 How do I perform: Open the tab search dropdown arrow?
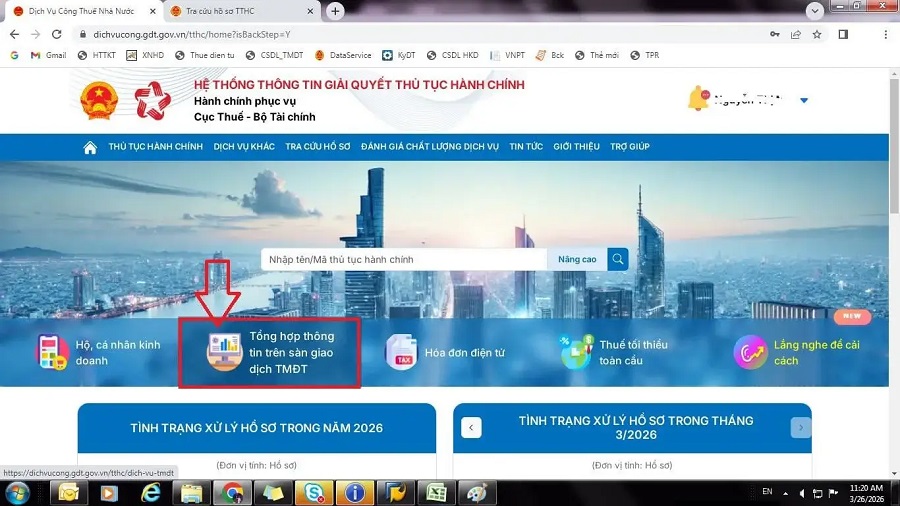click(x=814, y=11)
